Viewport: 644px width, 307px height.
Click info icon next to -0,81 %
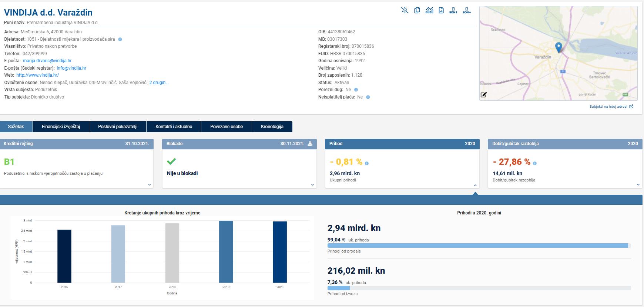pyautogui.click(x=367, y=163)
